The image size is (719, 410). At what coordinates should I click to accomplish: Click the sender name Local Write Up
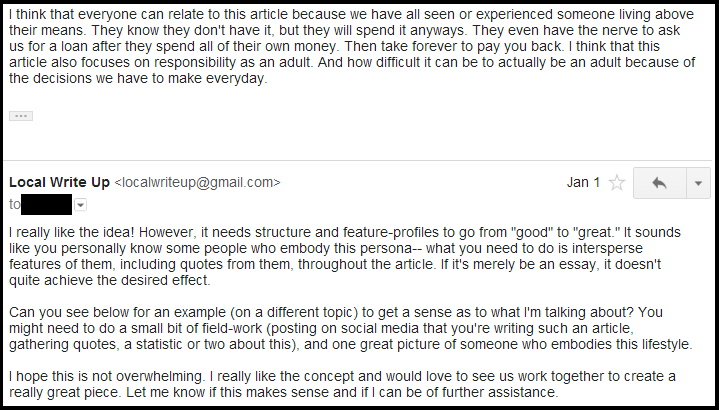tap(59, 182)
